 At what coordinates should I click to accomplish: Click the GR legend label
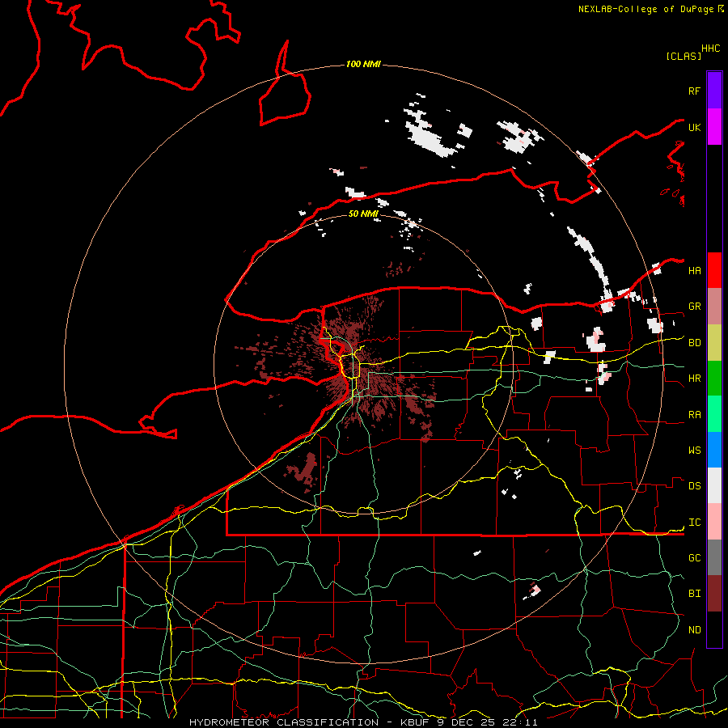pyautogui.click(x=694, y=307)
